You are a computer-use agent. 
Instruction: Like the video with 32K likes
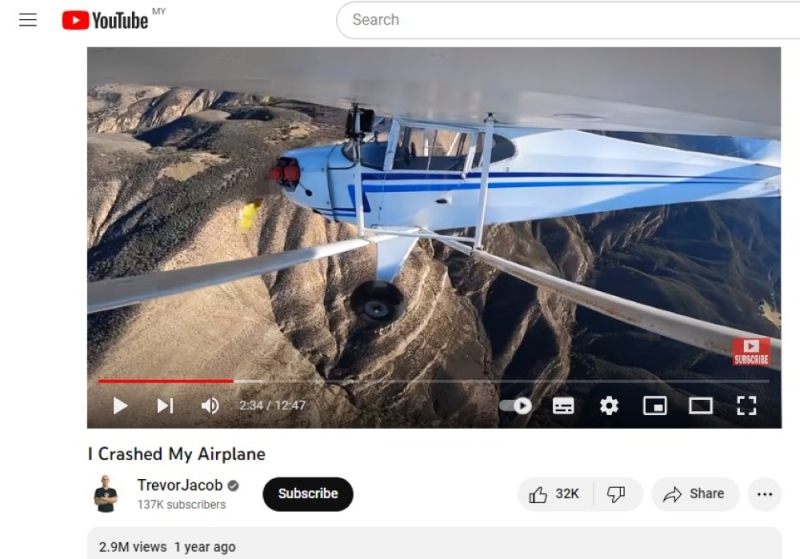tap(555, 494)
